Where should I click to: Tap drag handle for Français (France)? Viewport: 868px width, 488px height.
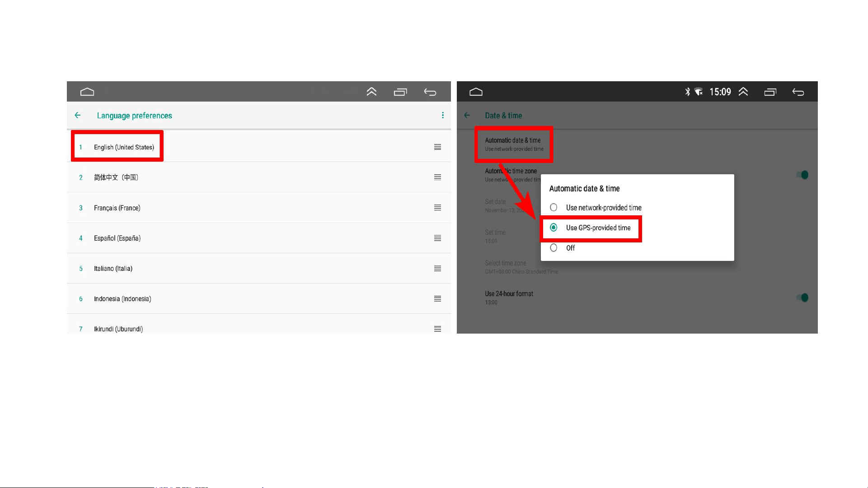(x=437, y=208)
